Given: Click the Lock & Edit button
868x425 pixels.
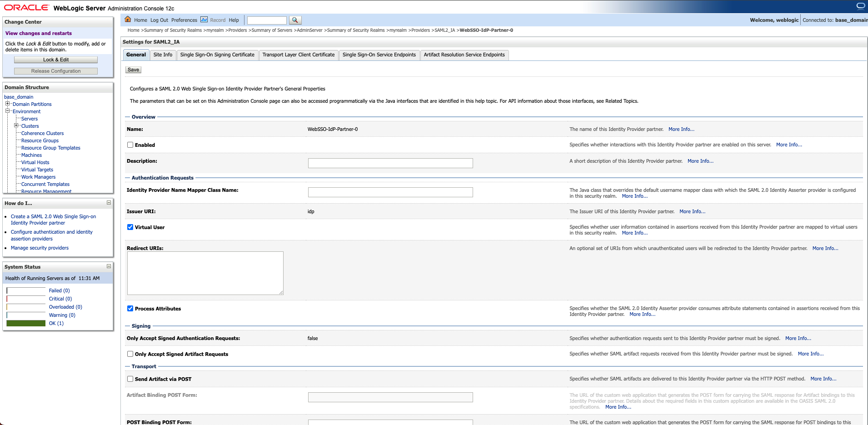Looking at the screenshot, I should coord(56,60).
